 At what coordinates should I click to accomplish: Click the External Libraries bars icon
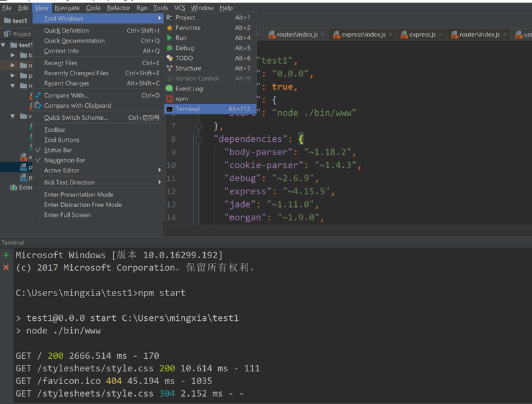click(13, 188)
